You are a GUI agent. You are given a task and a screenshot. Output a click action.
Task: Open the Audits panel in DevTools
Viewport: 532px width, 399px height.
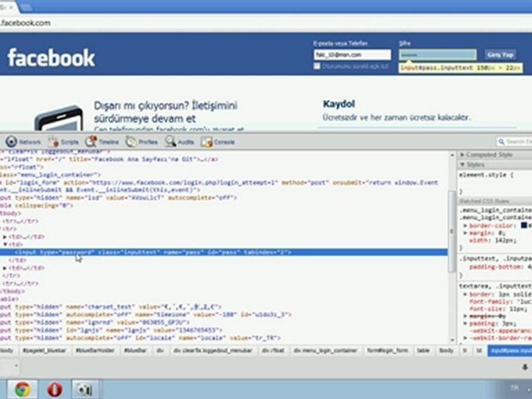point(180,142)
